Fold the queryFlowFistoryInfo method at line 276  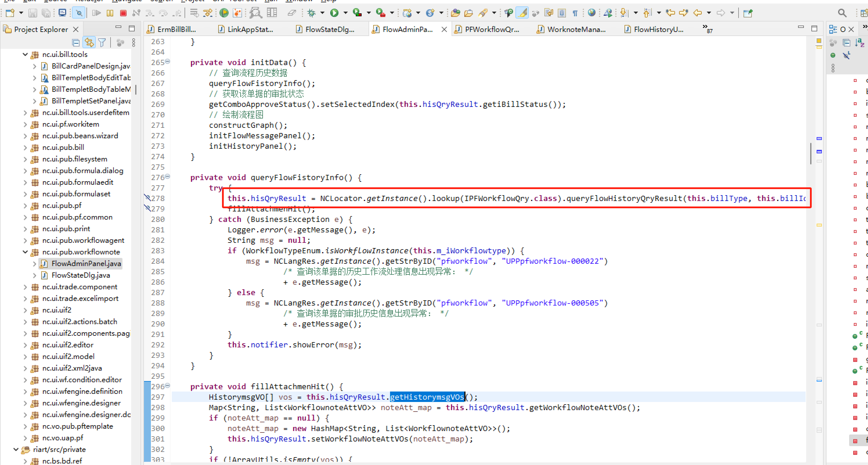coord(168,176)
